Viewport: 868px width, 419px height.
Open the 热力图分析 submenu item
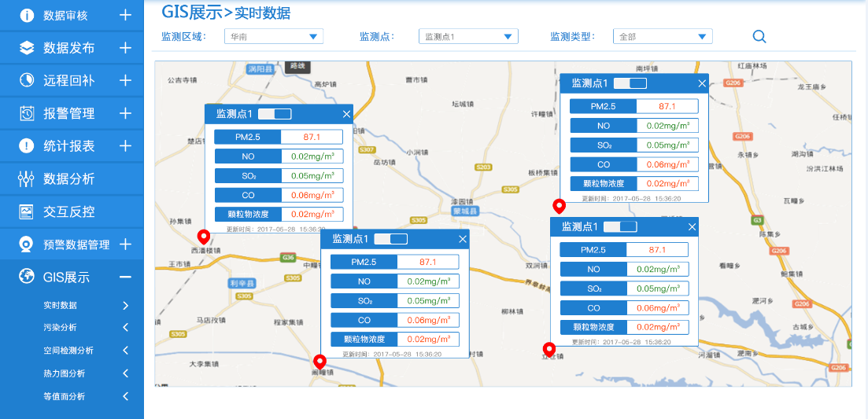(65, 373)
